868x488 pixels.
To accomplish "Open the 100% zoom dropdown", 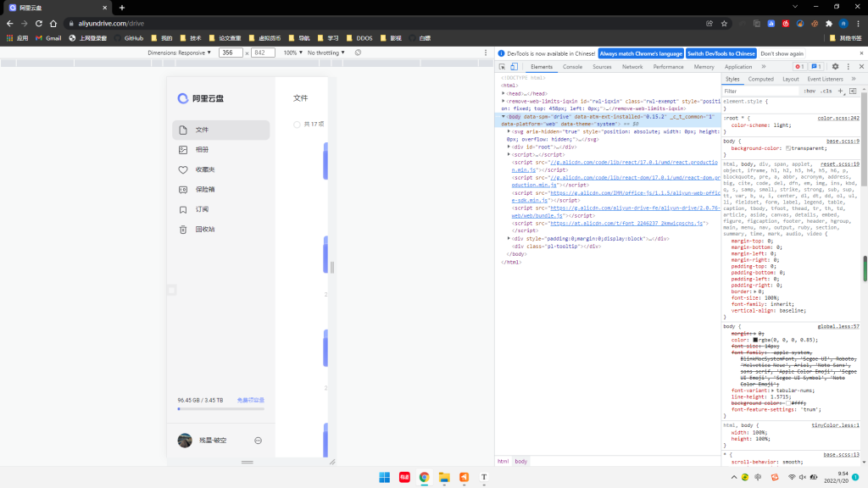I will [x=292, y=53].
